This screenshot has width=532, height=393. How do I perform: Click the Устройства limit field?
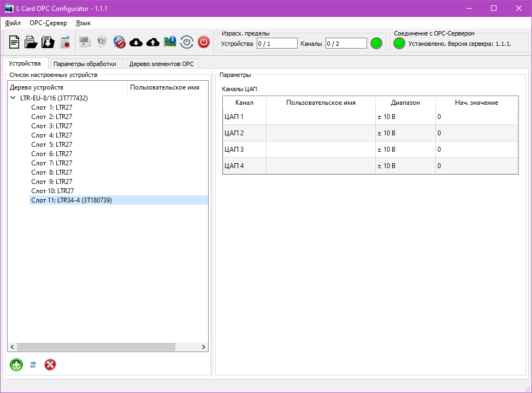coord(277,44)
